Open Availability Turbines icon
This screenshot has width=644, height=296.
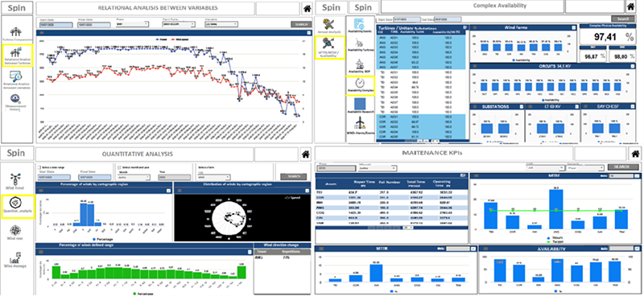coord(360,42)
